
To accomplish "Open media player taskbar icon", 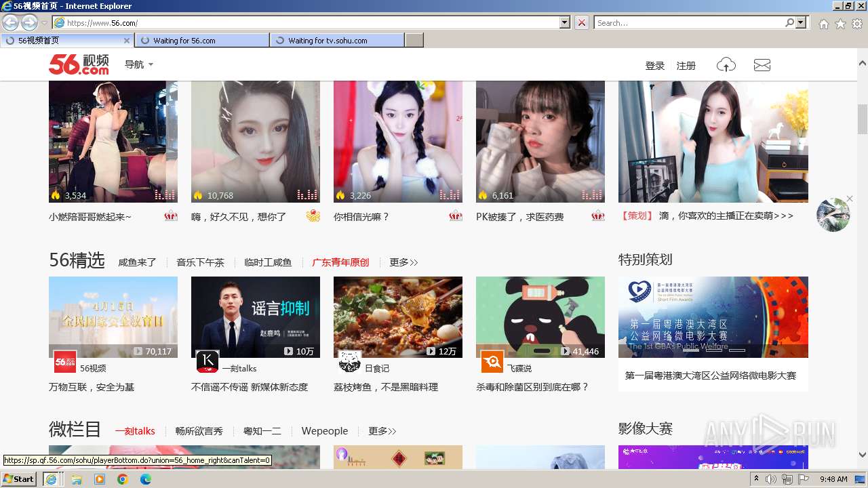I will click(x=100, y=479).
